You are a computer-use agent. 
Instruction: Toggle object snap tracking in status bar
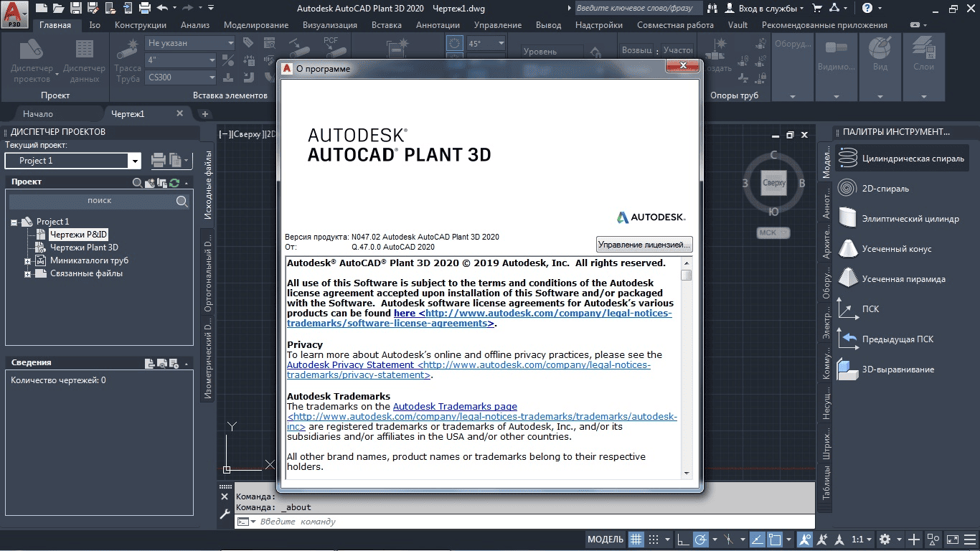pos(758,540)
